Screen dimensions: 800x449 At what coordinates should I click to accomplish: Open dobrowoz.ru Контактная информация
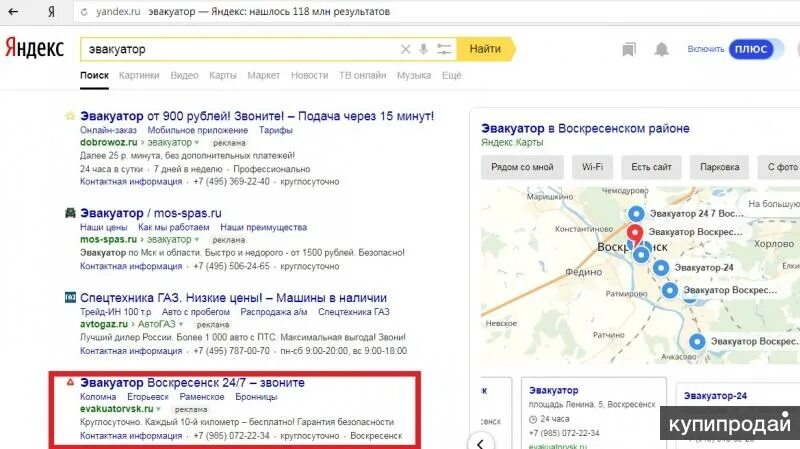click(x=131, y=182)
